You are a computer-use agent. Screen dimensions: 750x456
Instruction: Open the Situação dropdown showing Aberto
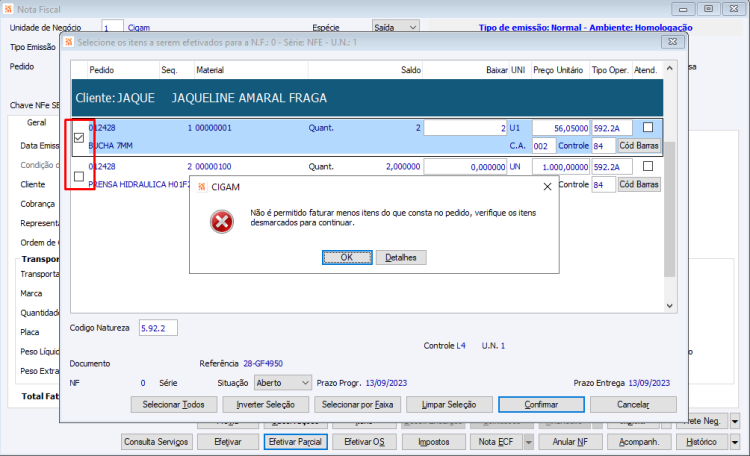point(283,383)
